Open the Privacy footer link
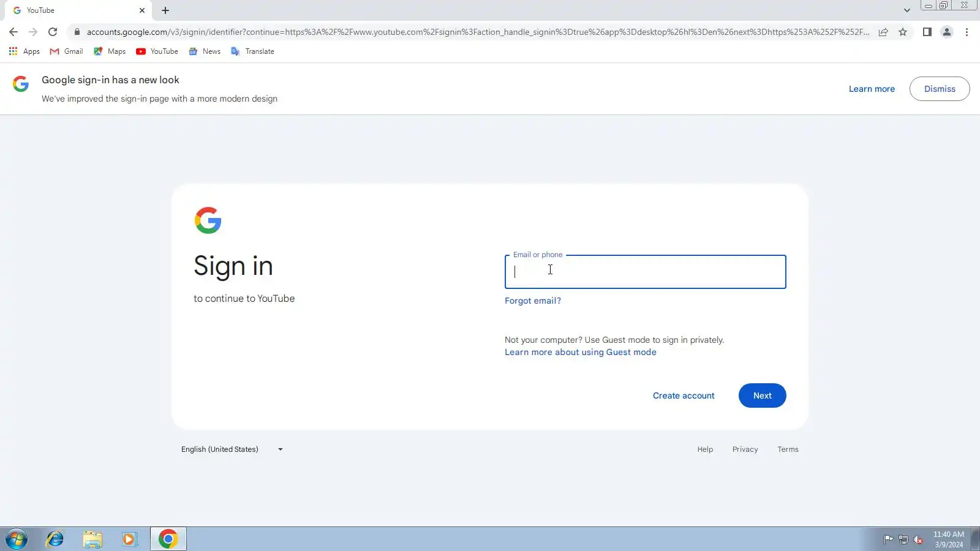The height and width of the screenshot is (551, 980). tap(745, 449)
